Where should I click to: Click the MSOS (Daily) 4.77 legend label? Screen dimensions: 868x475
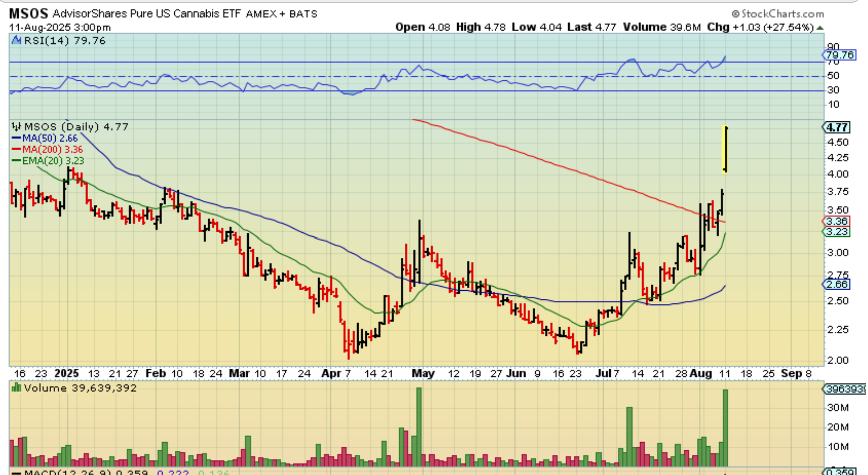point(76,126)
